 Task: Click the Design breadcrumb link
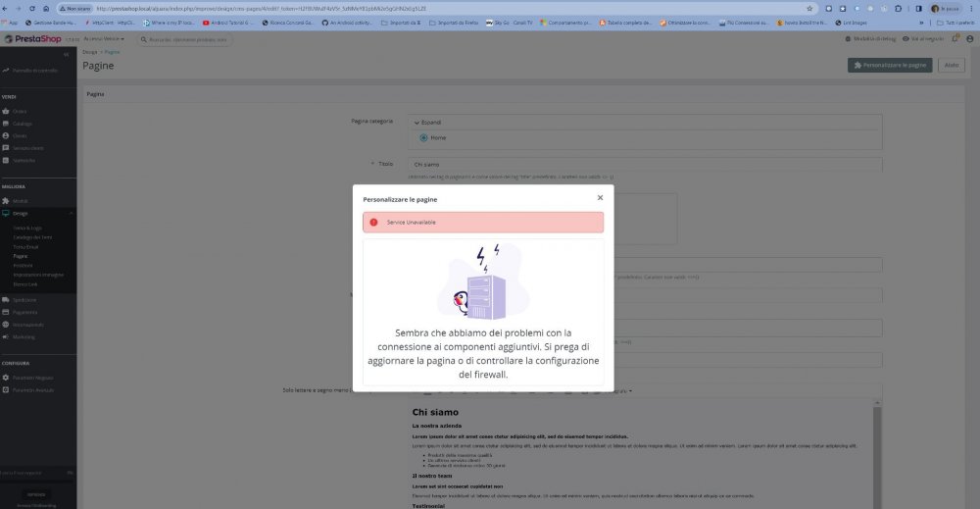tap(90, 52)
